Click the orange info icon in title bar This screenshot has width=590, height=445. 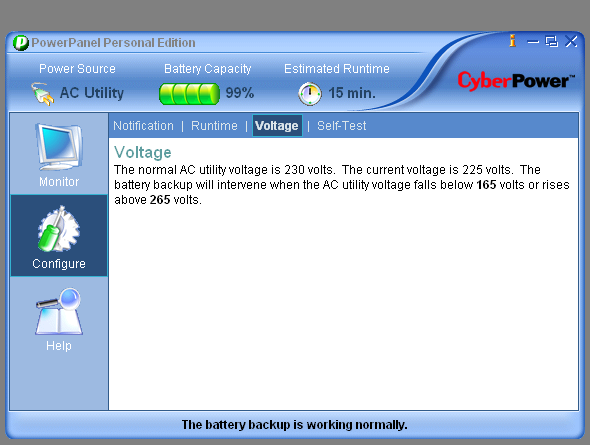pos(512,41)
